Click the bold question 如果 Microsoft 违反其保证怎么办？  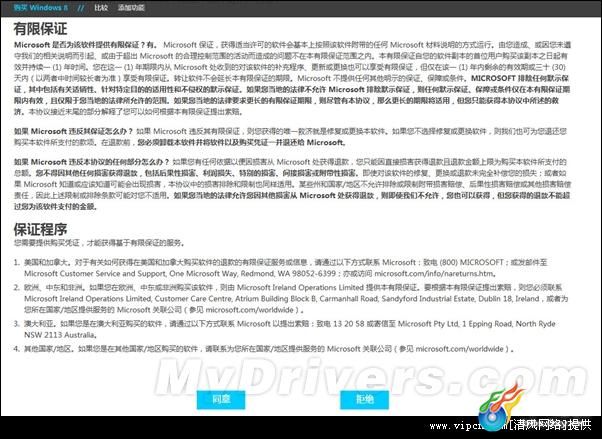(74, 131)
